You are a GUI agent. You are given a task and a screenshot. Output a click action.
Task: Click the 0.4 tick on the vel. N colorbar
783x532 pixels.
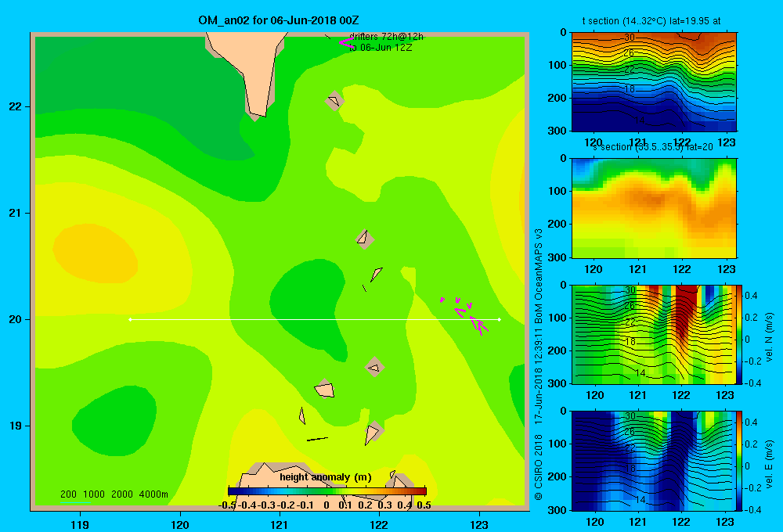pyautogui.click(x=752, y=296)
